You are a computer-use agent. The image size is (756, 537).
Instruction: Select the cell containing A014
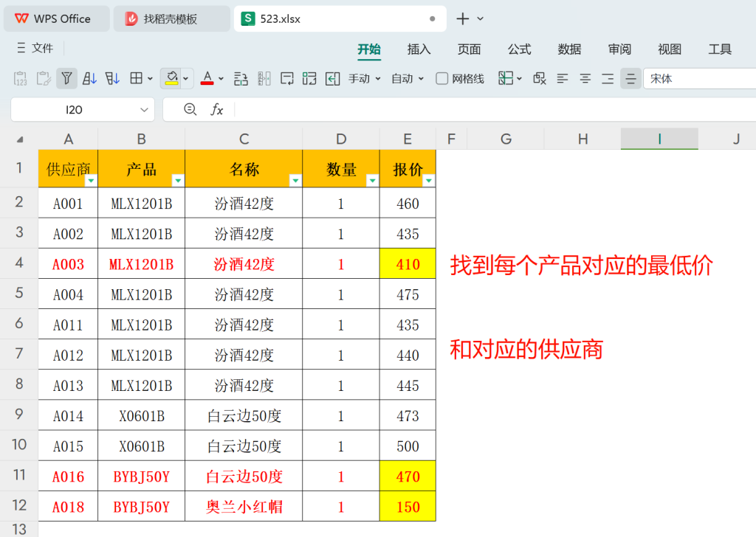click(x=68, y=415)
